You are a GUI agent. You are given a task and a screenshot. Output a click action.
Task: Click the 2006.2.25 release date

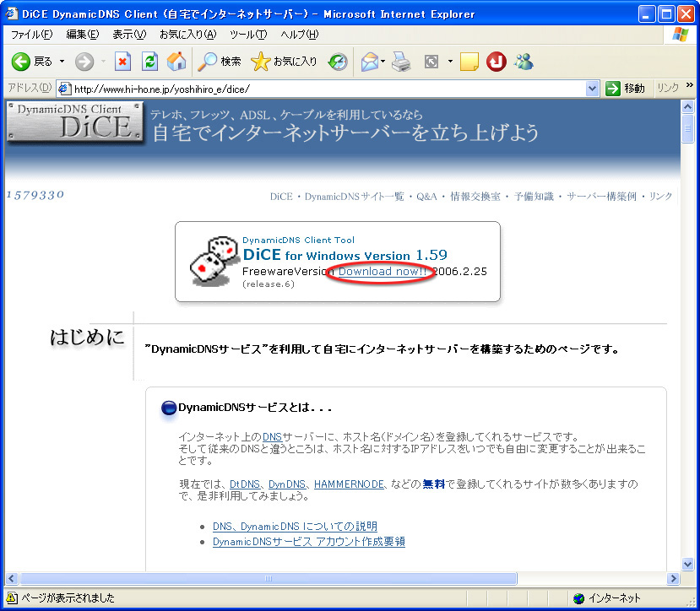click(460, 272)
